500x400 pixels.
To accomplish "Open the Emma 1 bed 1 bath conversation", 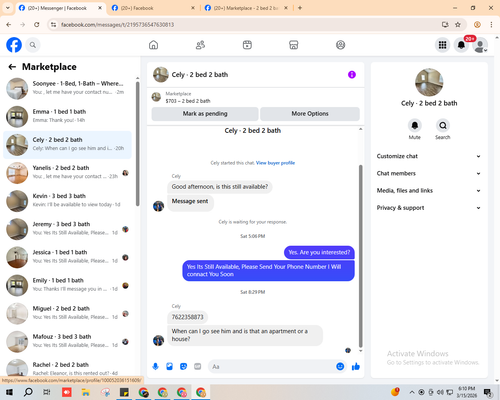I will click(67, 117).
